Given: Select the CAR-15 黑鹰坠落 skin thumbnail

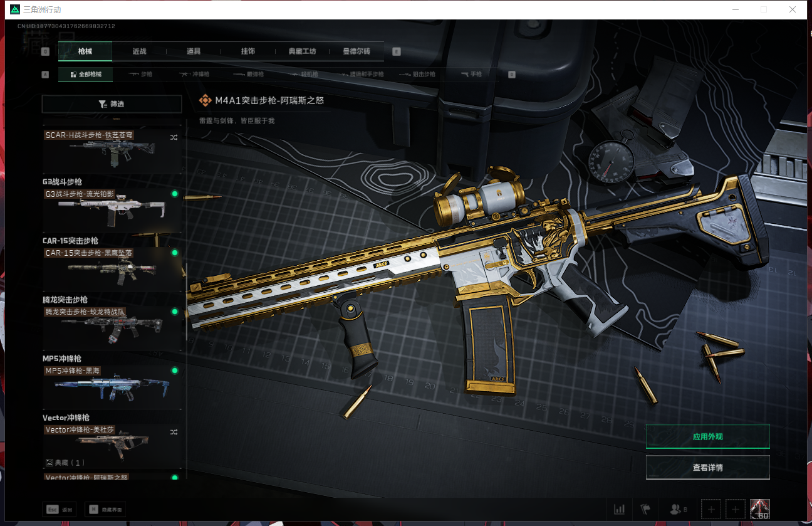Looking at the screenshot, I should tap(112, 270).
